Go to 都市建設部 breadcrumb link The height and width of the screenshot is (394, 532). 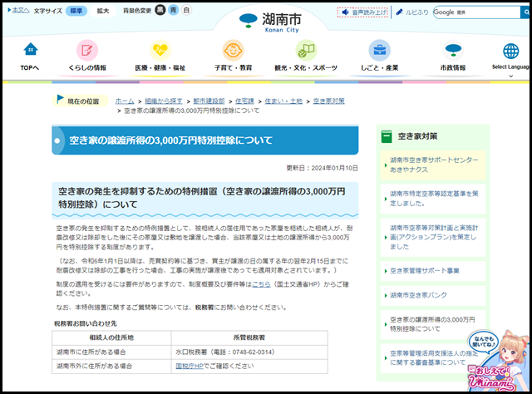tap(209, 101)
